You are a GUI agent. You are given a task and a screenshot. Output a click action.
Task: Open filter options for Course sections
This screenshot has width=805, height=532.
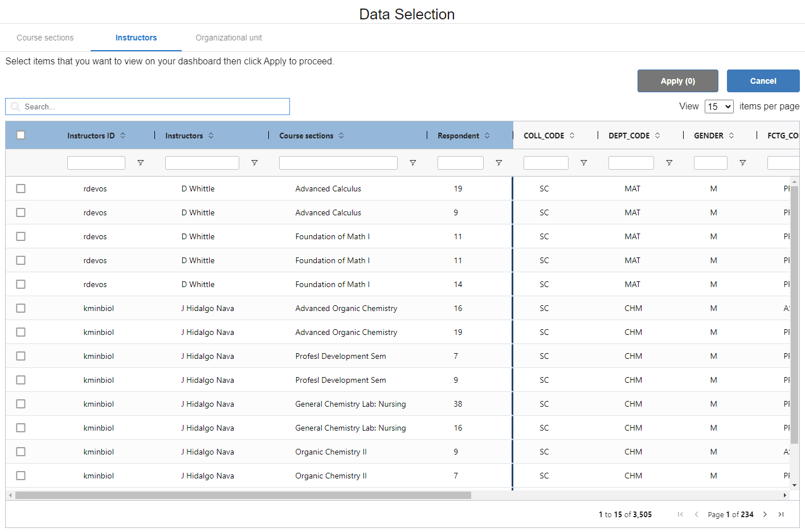413,163
